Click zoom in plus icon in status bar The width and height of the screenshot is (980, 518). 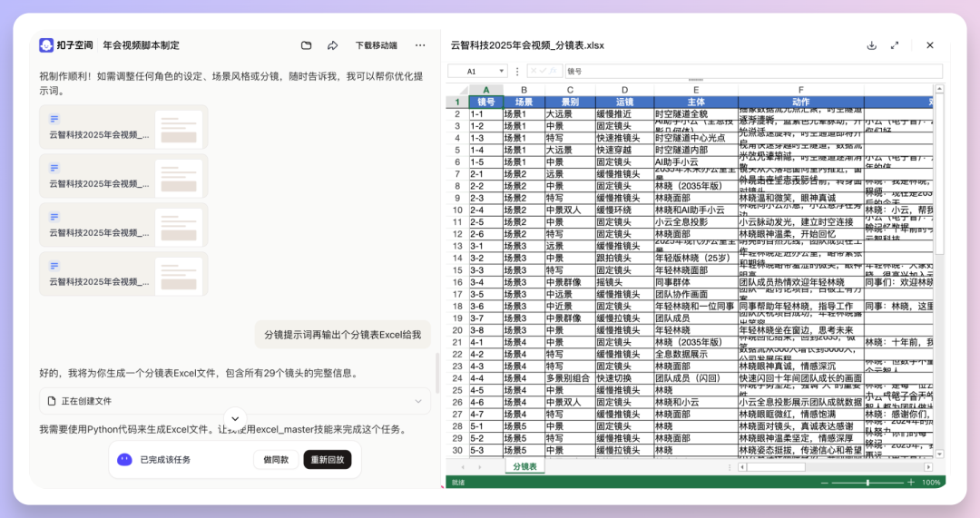[911, 483]
